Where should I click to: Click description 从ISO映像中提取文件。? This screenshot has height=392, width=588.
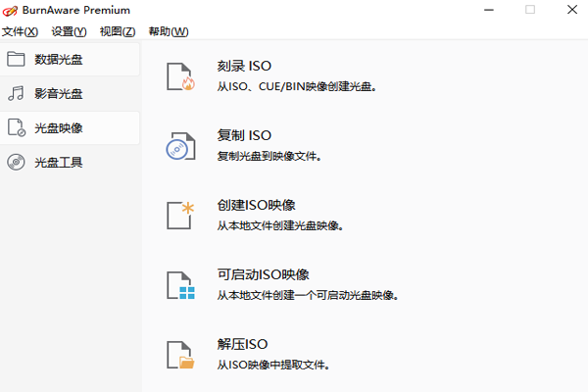click(273, 365)
